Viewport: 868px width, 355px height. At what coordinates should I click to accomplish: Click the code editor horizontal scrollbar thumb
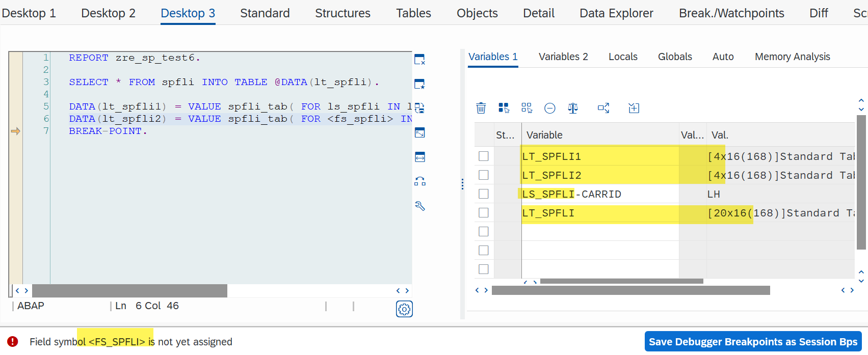[x=129, y=291]
